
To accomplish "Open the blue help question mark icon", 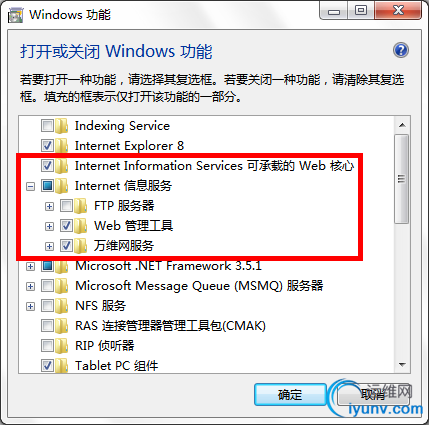I will [x=401, y=50].
